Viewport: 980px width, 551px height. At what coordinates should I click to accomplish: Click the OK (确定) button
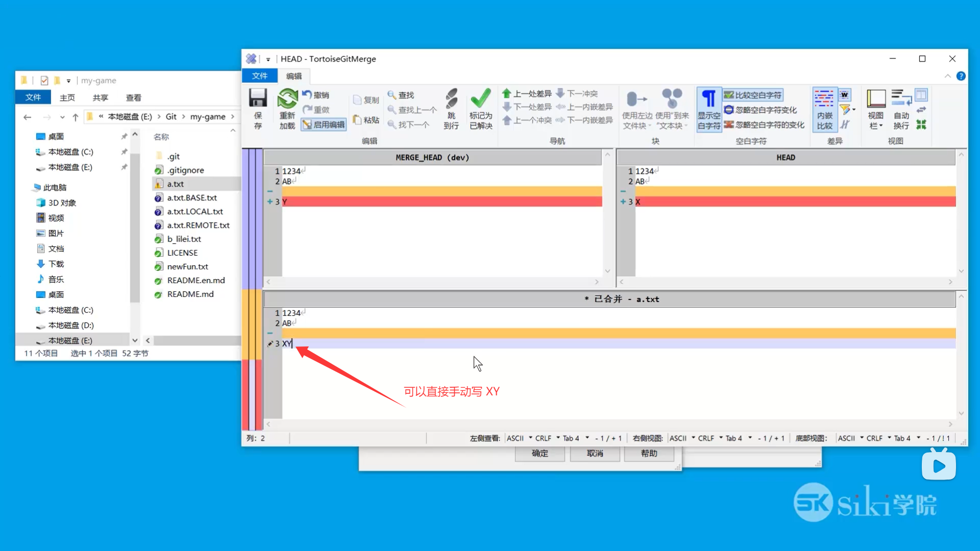[x=540, y=453]
